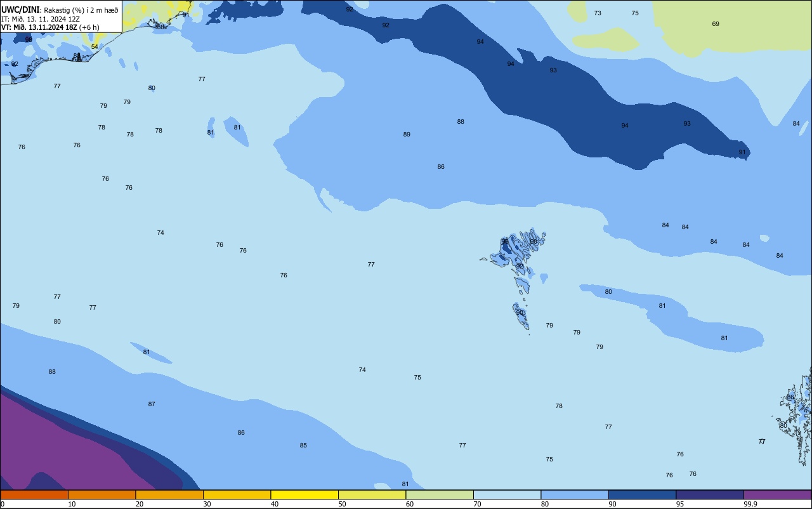Click the 'IT: Mið. 13. 11. 2024 12Z' line
Screen dimensions: 812x509
pyautogui.click(x=41, y=19)
